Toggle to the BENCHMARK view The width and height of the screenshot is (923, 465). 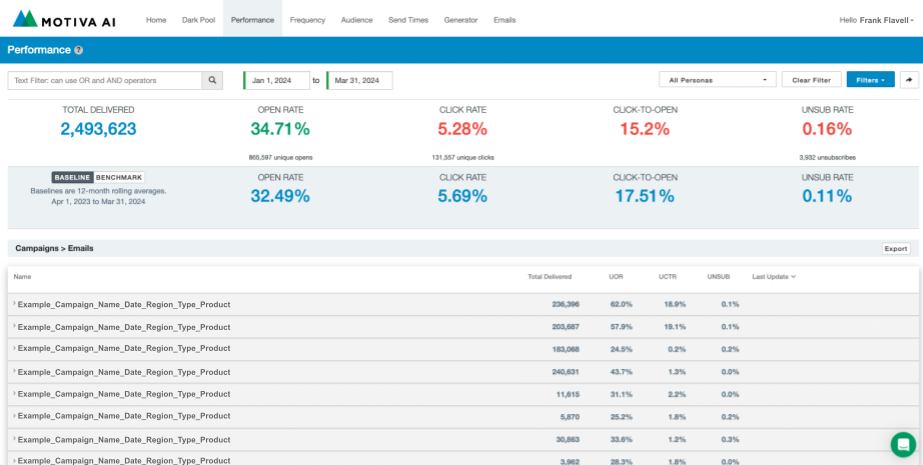point(119,177)
